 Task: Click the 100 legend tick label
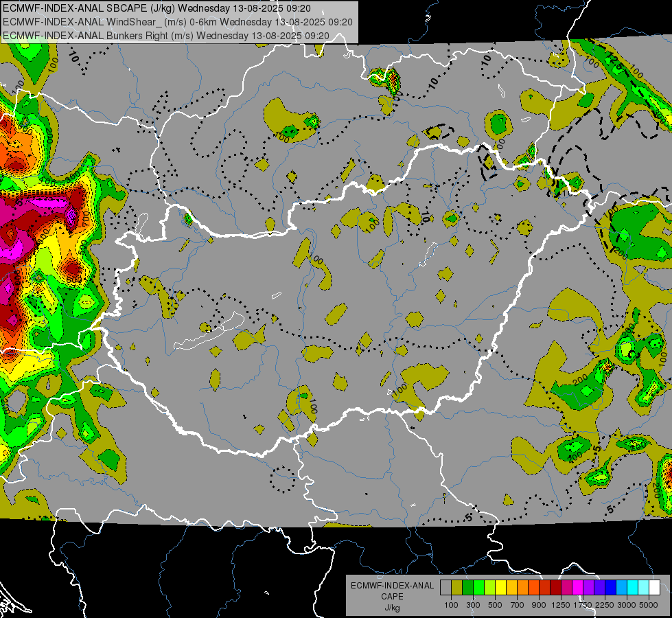(x=451, y=605)
